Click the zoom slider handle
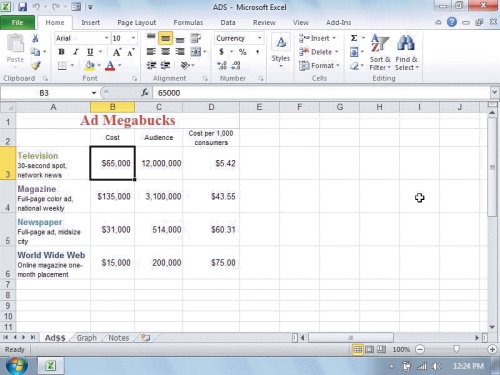The width and height of the screenshot is (500, 375). tap(456, 349)
